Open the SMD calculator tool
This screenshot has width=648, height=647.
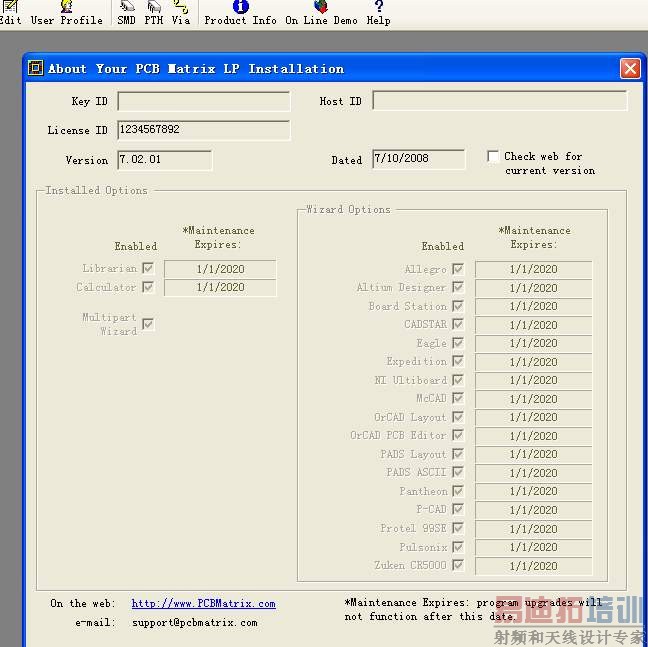126,13
